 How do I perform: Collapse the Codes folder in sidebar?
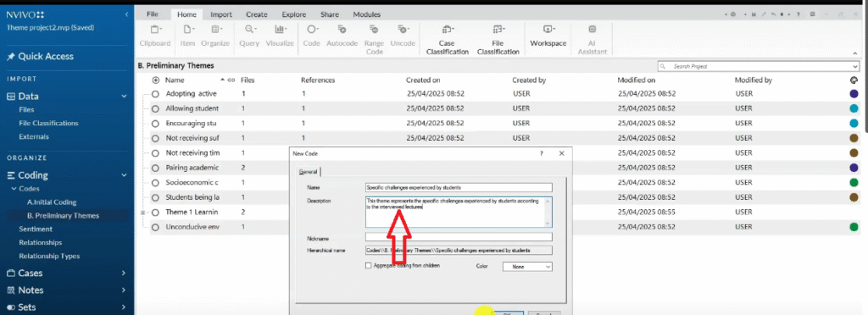(14, 189)
